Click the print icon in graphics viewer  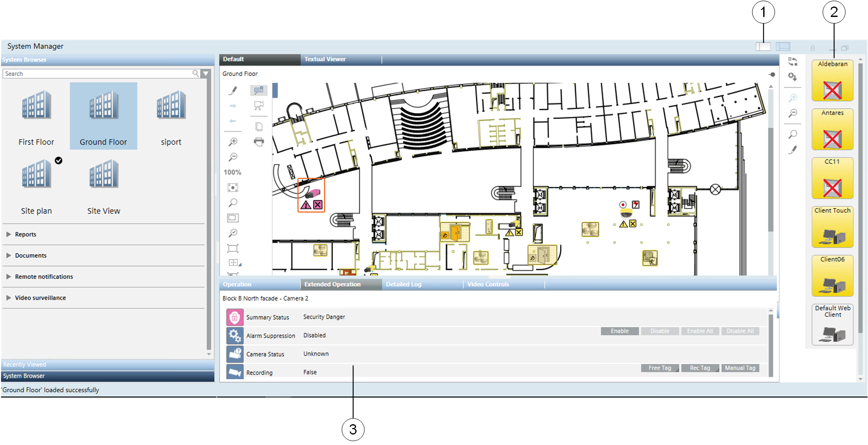click(259, 142)
